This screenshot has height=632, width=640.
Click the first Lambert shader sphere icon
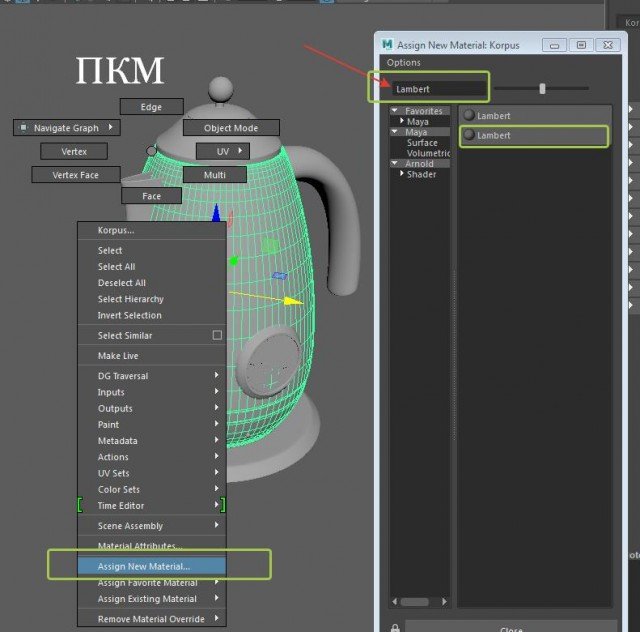pyautogui.click(x=469, y=116)
